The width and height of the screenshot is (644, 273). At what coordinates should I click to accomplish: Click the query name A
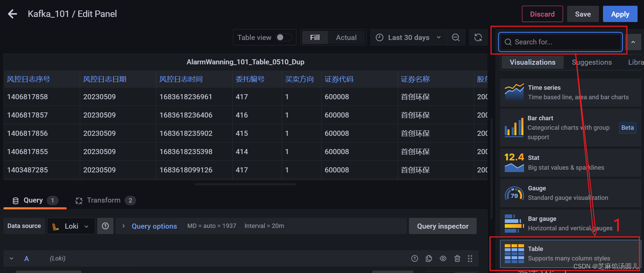point(26,259)
